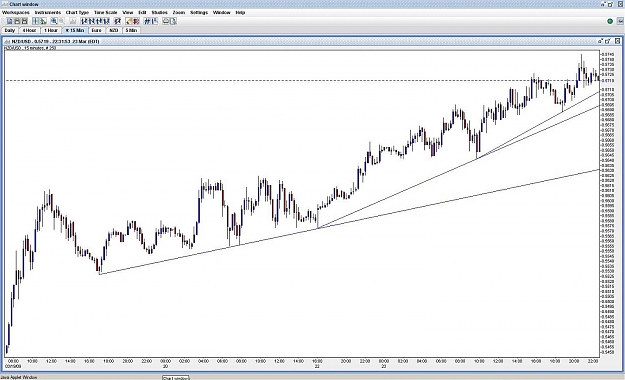
Task: Click the red delete drawings icon
Action: (136, 21)
